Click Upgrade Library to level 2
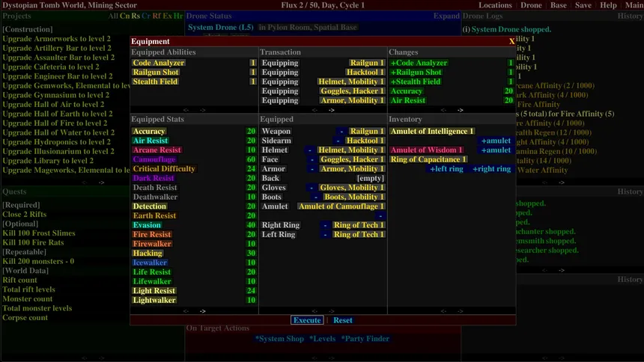The width and height of the screenshot is (644, 362). [48, 161]
